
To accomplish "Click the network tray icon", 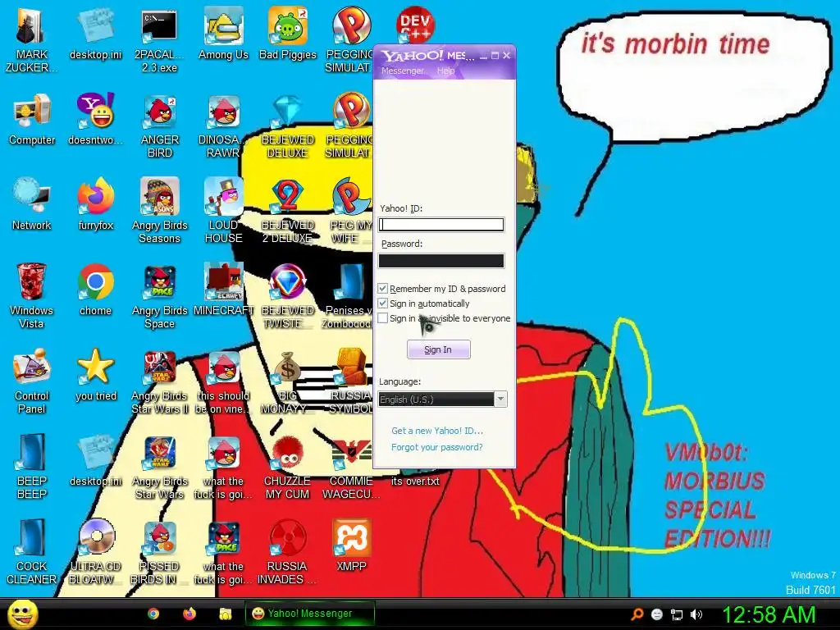I will click(677, 614).
